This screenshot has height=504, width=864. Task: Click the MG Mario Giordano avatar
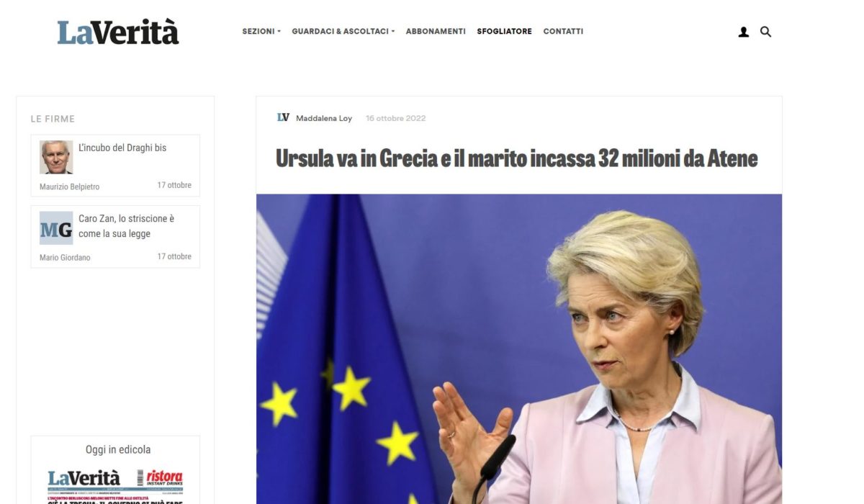click(56, 228)
